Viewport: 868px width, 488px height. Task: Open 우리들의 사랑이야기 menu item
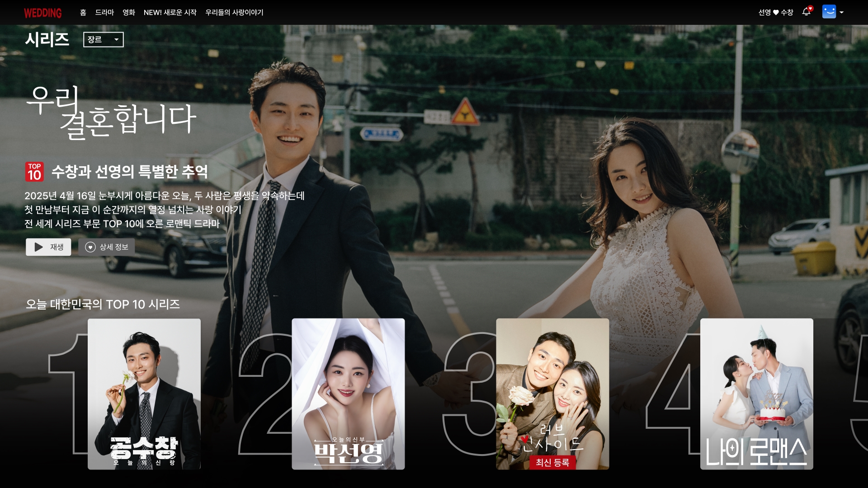tap(234, 13)
